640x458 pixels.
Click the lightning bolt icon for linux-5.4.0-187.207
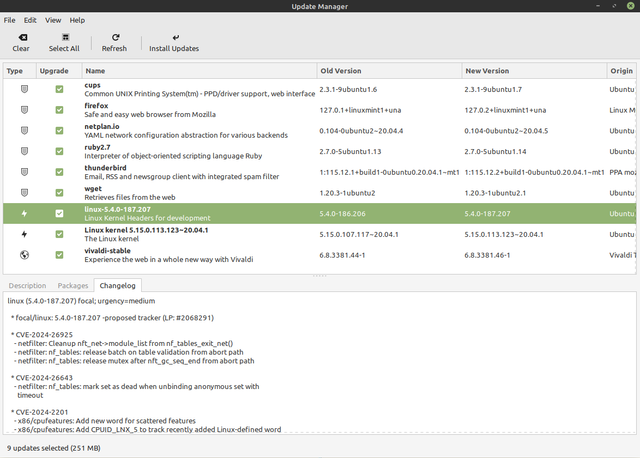(24, 213)
